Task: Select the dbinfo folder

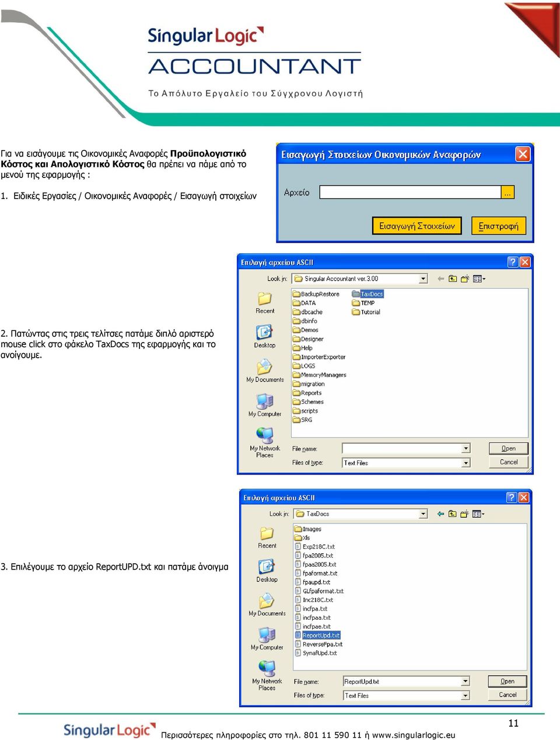Action: (305, 321)
